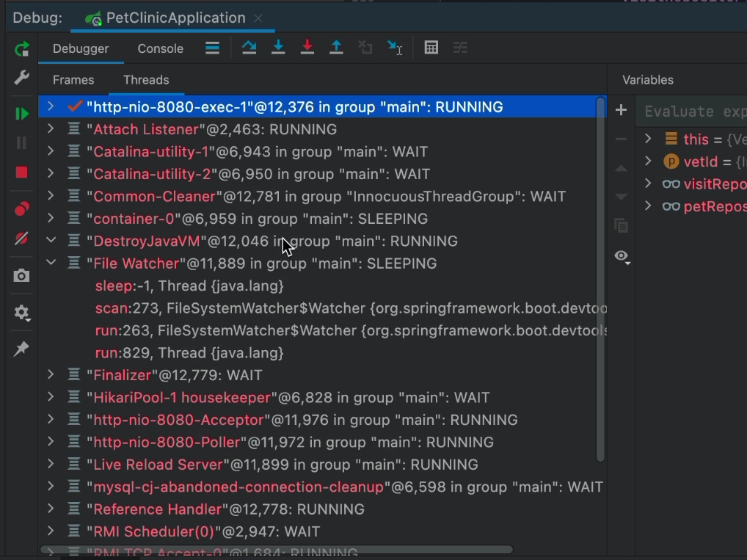Resume program with green play icon

coord(21,114)
